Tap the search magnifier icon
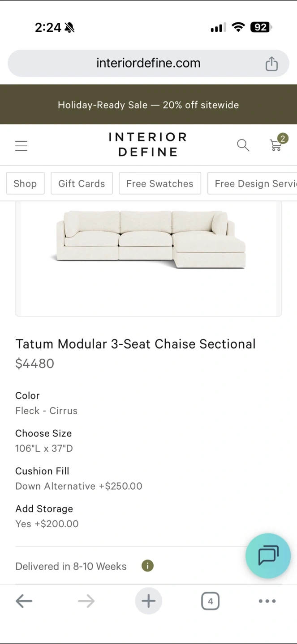The image size is (297, 644). (x=243, y=145)
